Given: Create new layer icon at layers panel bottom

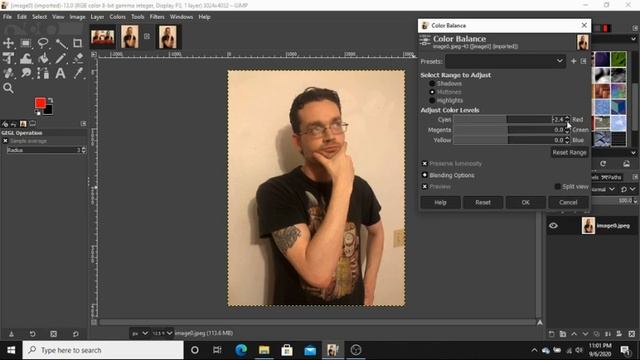Looking at the screenshot, I should (551, 333).
